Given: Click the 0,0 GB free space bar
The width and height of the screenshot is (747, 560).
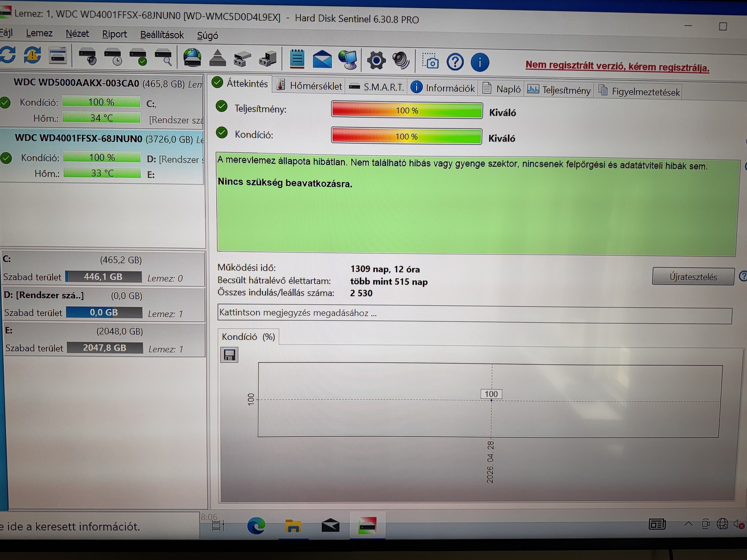Looking at the screenshot, I should pos(104,312).
